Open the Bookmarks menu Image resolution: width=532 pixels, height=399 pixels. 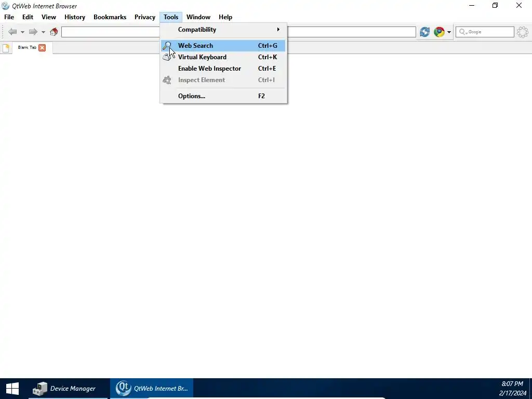coord(110,17)
